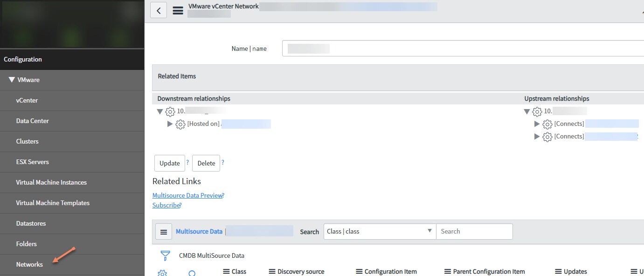Open the Multisource Data list menu icon
Viewport: 644px width, 276px height.
tap(163, 232)
